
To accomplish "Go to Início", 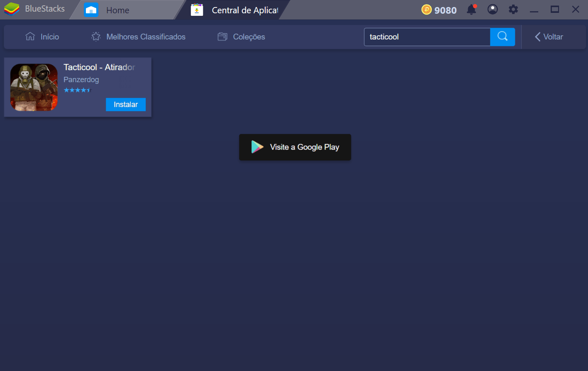I will click(42, 37).
